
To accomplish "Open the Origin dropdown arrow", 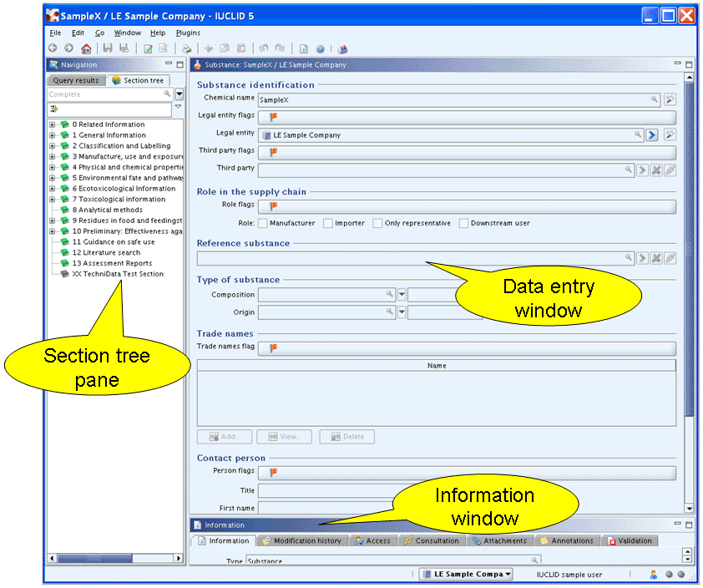I will pyautogui.click(x=402, y=312).
